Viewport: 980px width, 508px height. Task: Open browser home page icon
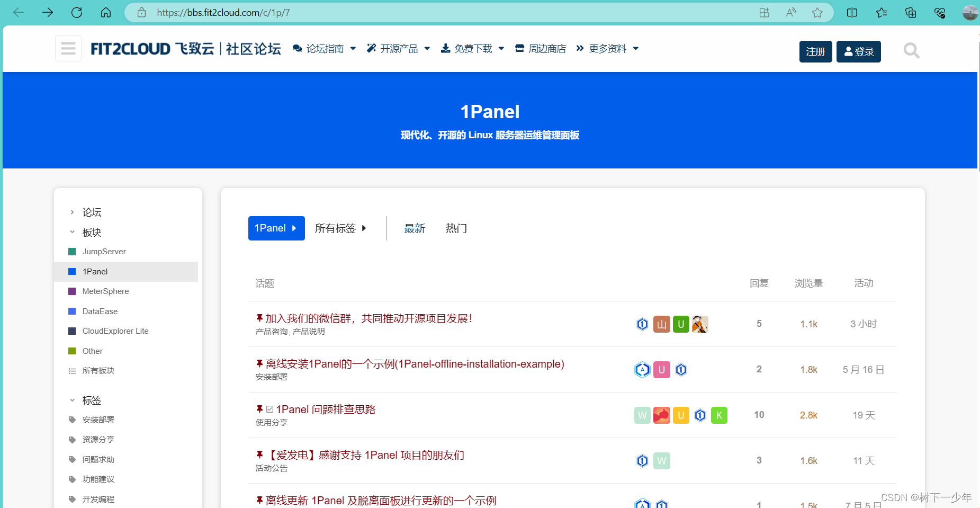pos(106,12)
